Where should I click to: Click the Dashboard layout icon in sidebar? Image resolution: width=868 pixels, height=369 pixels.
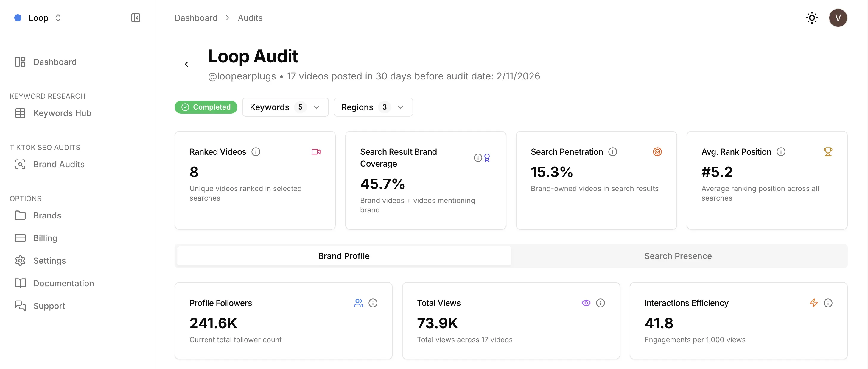pyautogui.click(x=20, y=62)
